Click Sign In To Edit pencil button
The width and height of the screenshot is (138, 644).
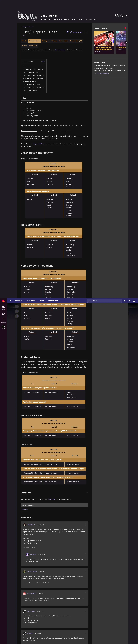coord(76,32)
